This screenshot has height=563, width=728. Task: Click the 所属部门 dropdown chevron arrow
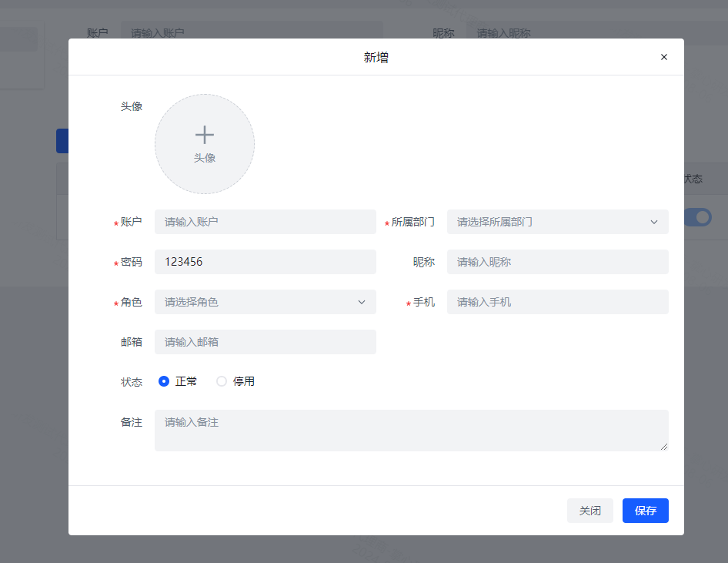654,222
